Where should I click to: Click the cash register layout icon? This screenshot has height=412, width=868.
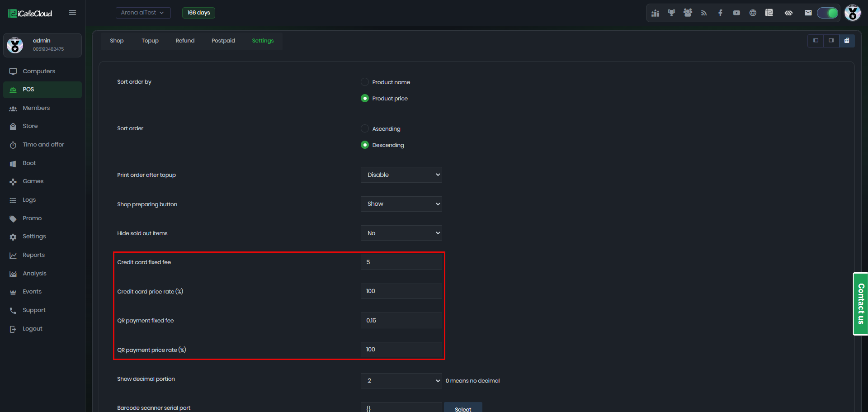(847, 41)
